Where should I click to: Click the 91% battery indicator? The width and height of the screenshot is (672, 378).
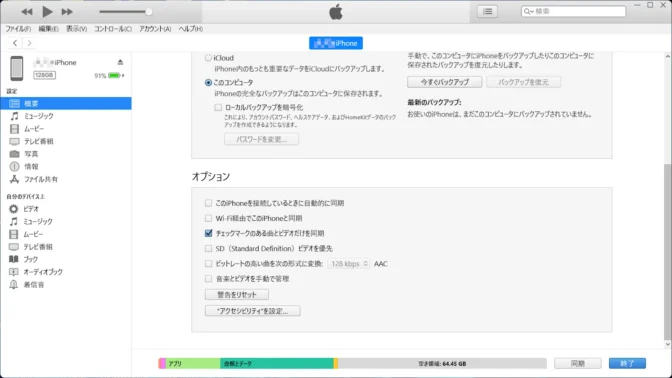click(x=109, y=75)
